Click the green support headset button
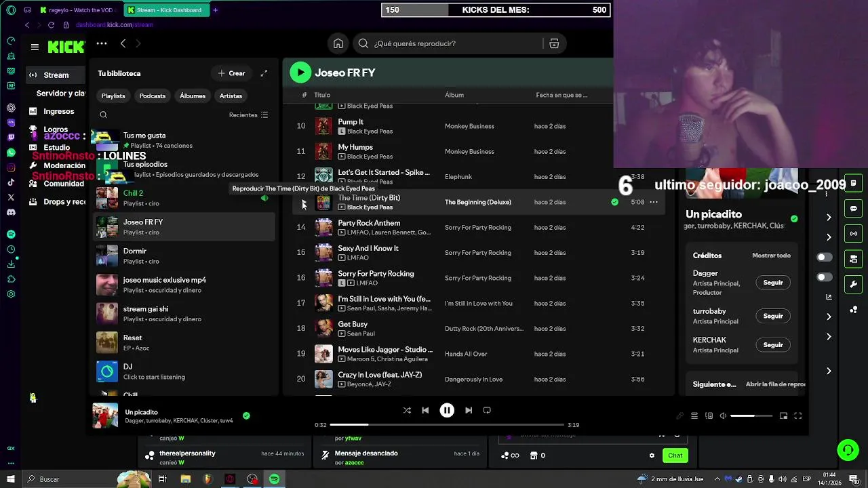The height and width of the screenshot is (488, 868). coord(848,450)
